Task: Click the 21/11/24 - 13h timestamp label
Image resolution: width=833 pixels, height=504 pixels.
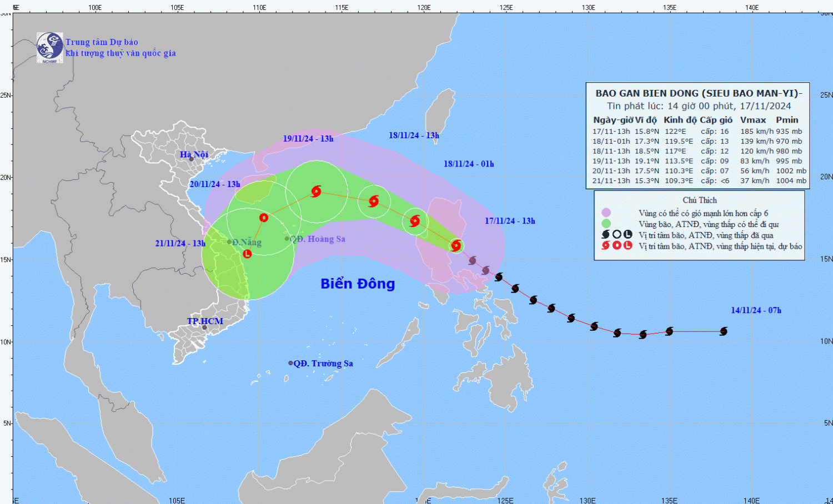Action: pos(180,243)
